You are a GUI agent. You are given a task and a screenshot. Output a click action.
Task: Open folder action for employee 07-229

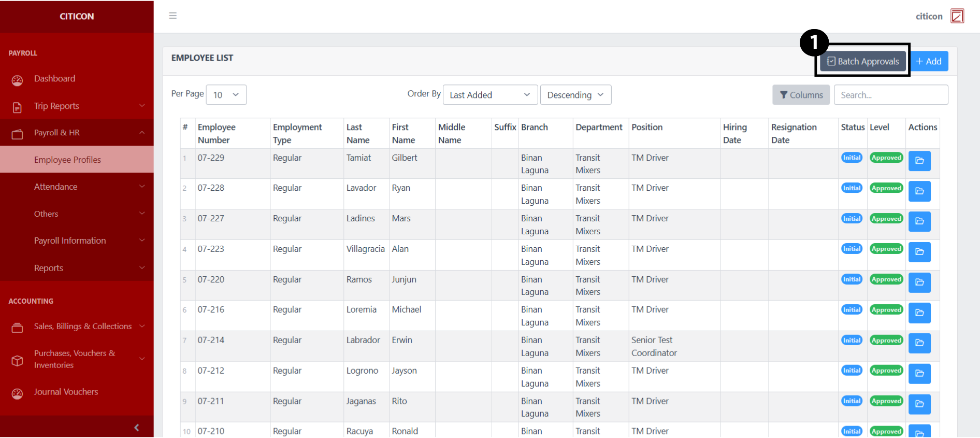[x=919, y=161]
